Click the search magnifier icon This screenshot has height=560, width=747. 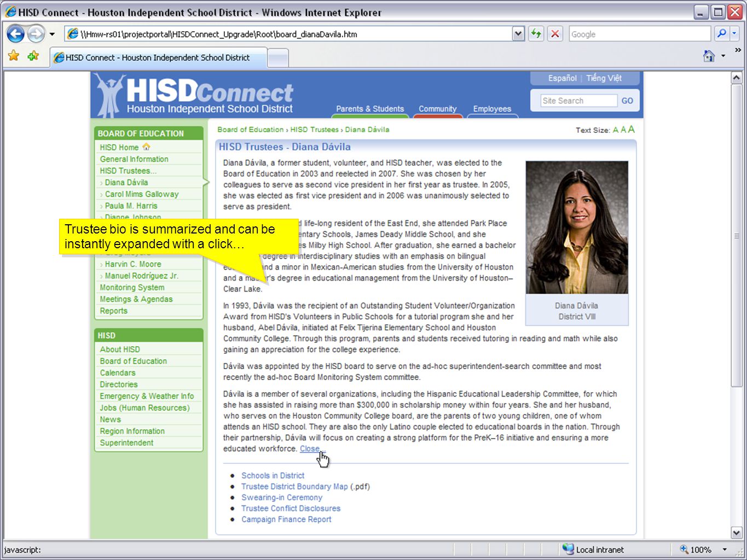(722, 34)
